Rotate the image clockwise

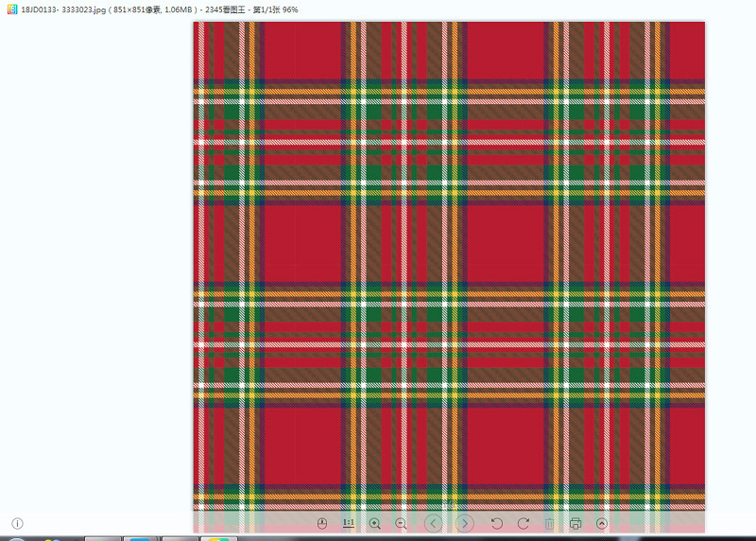[524, 524]
